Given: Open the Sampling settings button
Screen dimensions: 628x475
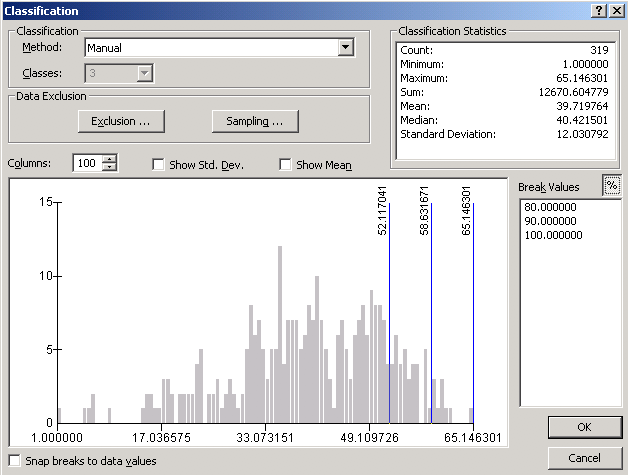Looking at the screenshot, I should (x=255, y=121).
